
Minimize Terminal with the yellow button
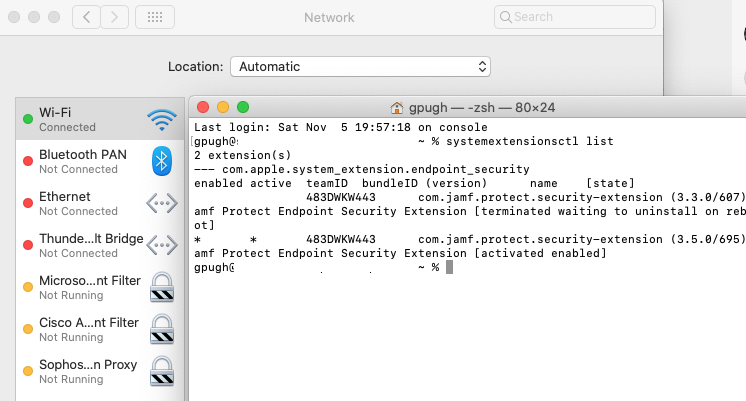click(x=223, y=107)
